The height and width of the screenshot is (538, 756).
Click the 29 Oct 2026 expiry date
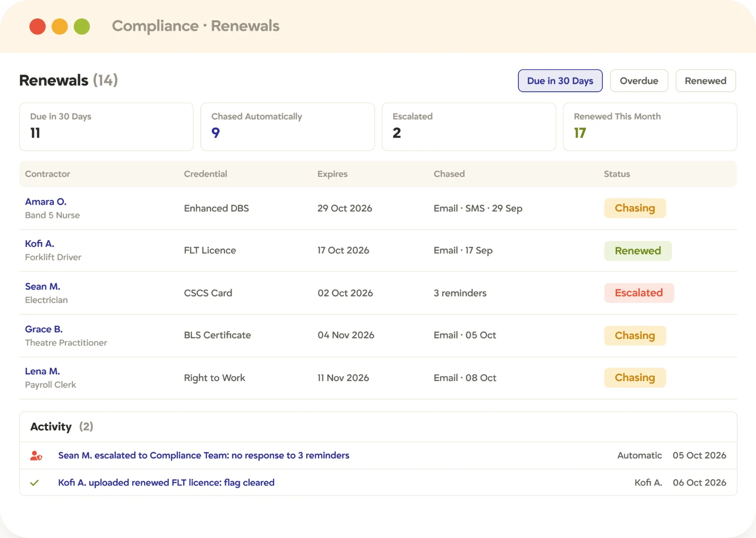pyautogui.click(x=345, y=208)
